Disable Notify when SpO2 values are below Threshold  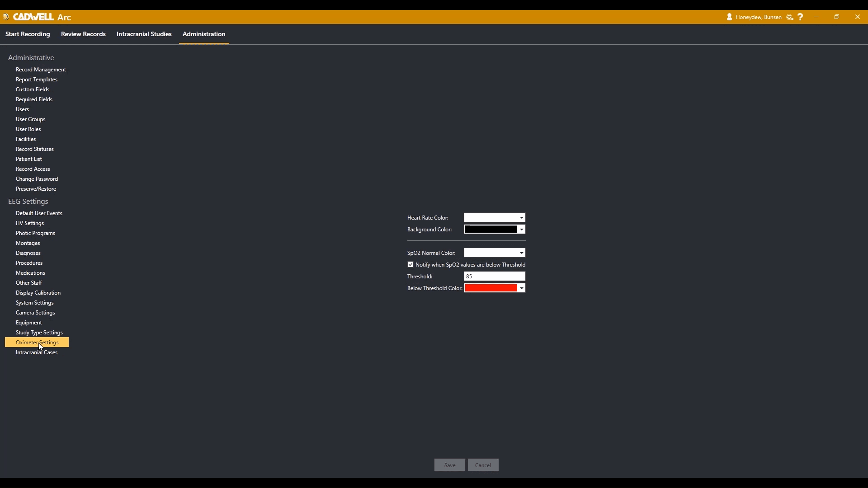(x=410, y=264)
